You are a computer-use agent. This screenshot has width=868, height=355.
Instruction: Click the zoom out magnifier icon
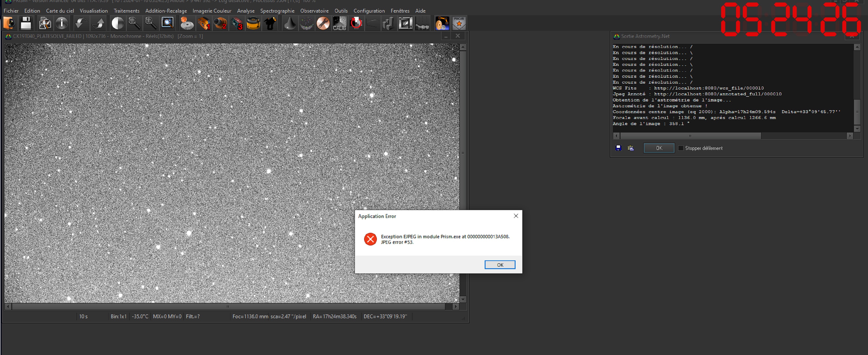tap(134, 23)
